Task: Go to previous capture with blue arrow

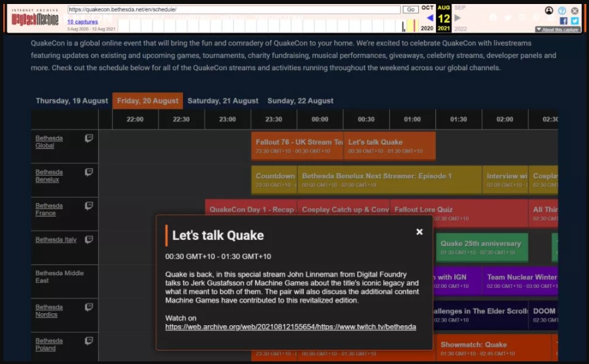Action: [x=429, y=19]
